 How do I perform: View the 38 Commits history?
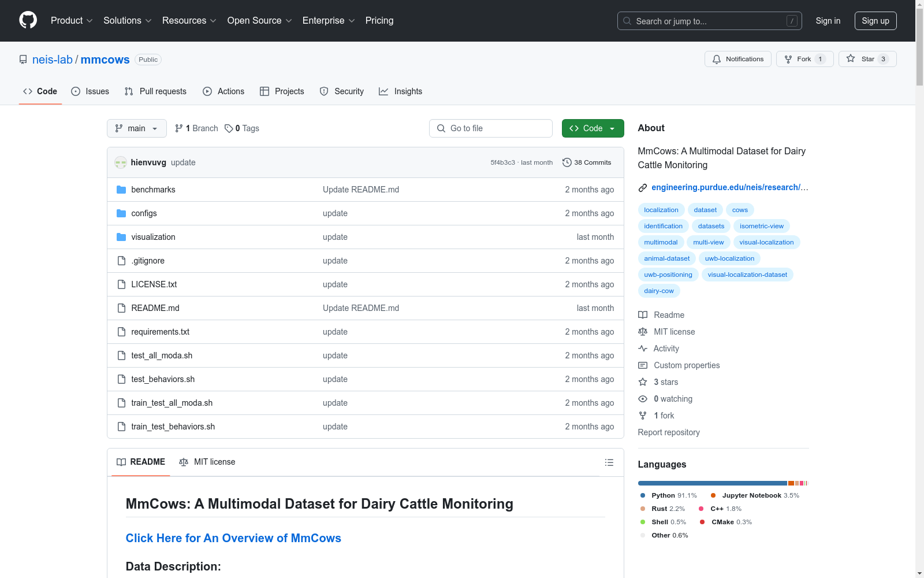(587, 162)
